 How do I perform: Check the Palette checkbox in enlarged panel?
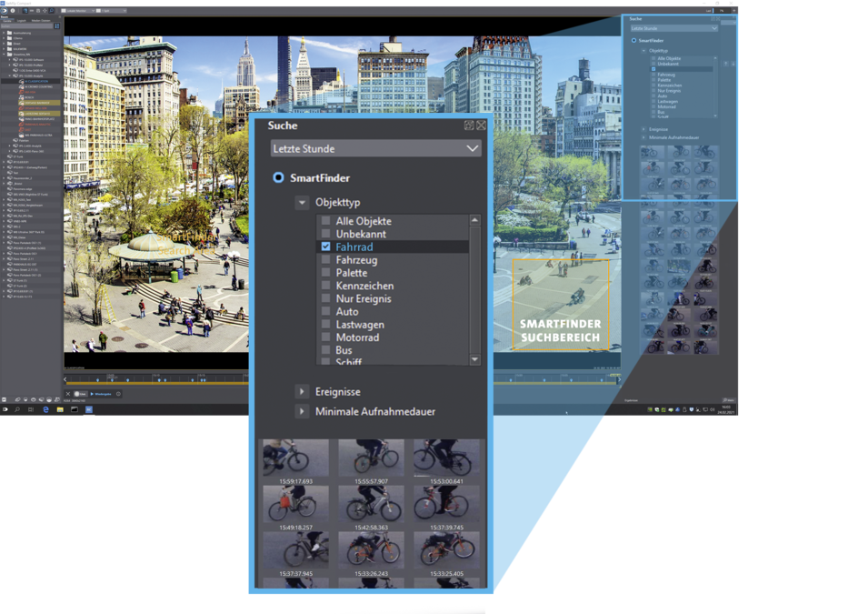pos(325,273)
